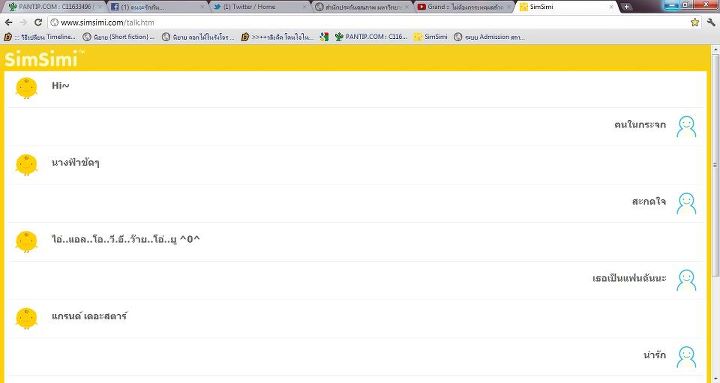Click SimSimi avatar beside แกรนด์ เดอะสตาร์
Image resolution: width=720 pixels, height=383 pixels.
pyautogui.click(x=27, y=318)
